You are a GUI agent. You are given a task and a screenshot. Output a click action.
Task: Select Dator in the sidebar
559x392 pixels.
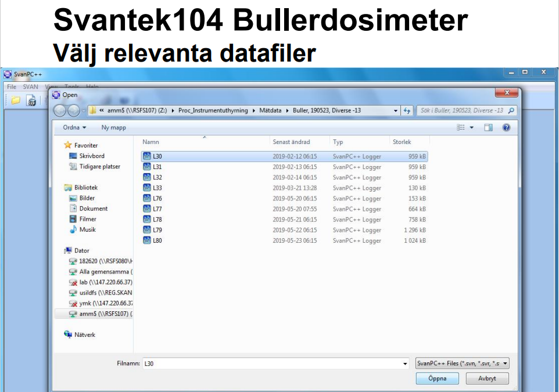[x=81, y=250]
